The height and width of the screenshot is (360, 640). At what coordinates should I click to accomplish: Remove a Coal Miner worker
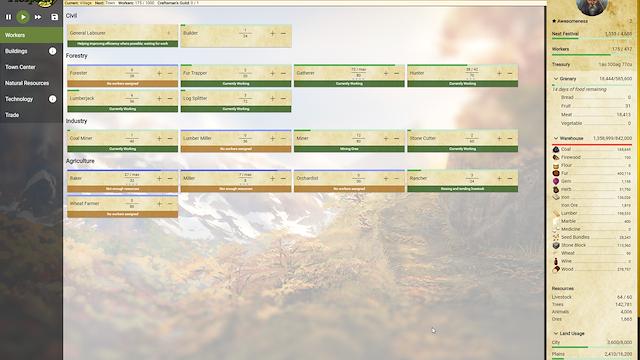(x=170, y=138)
